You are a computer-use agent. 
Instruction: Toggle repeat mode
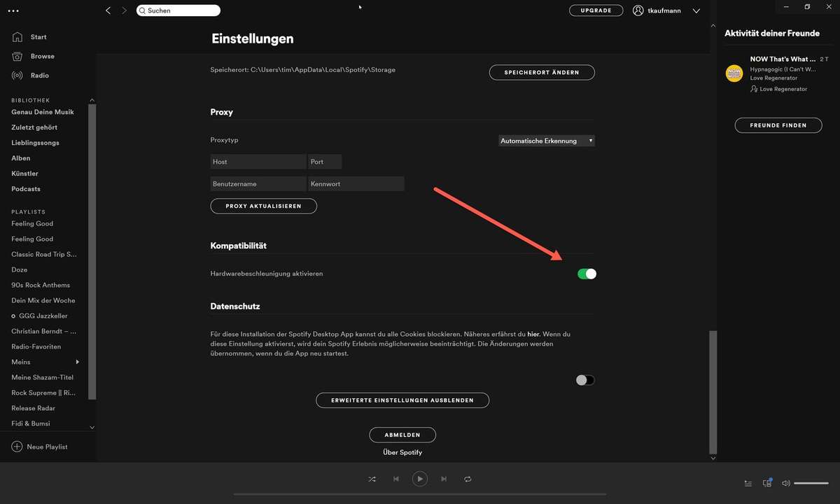coord(468,479)
